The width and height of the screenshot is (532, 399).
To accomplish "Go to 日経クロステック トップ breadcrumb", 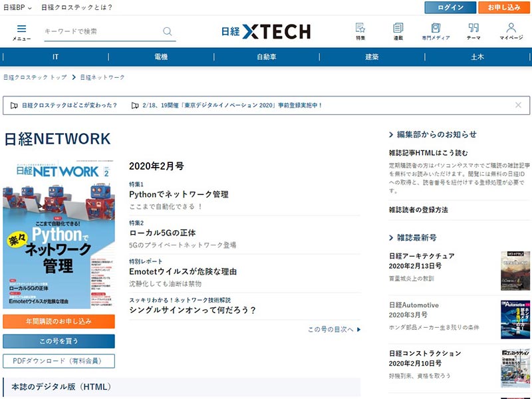I will pyautogui.click(x=35, y=77).
